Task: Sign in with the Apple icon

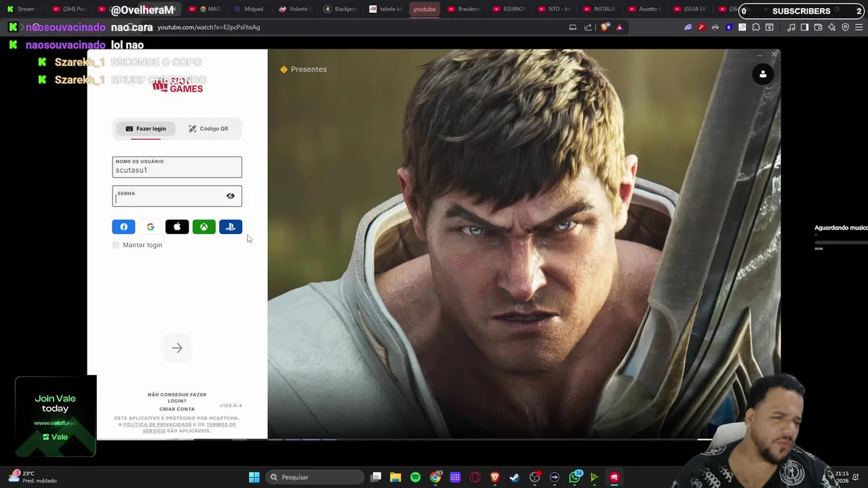Action: (177, 227)
